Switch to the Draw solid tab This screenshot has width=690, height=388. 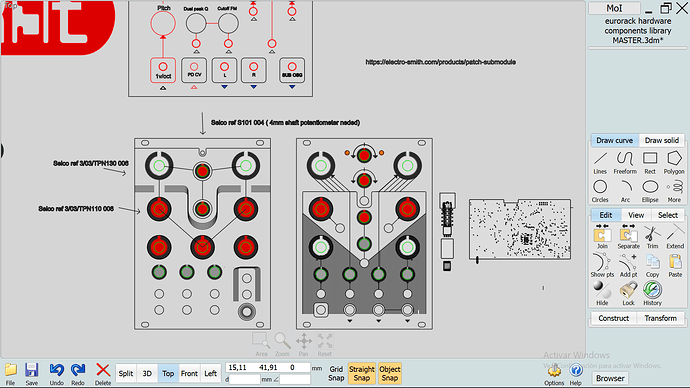(661, 140)
